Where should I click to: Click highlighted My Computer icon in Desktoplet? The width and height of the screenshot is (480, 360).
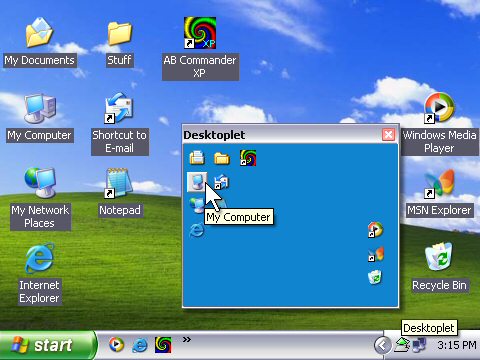197,182
